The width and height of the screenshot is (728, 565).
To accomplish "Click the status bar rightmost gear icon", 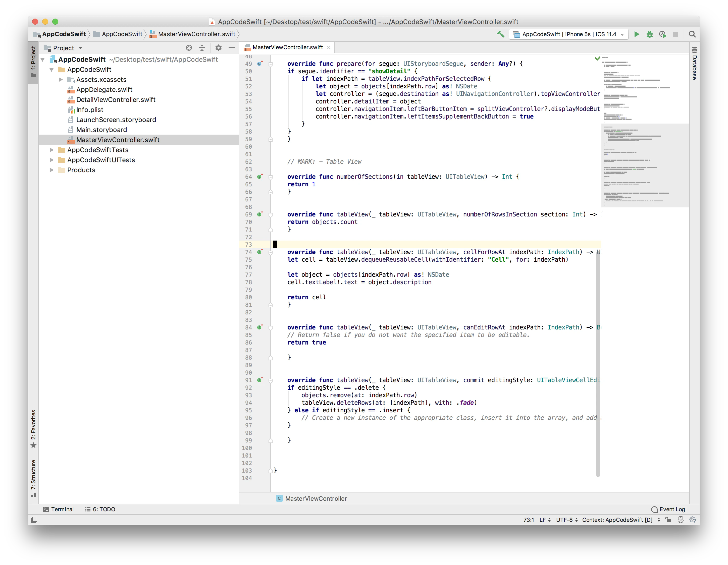I will click(693, 520).
